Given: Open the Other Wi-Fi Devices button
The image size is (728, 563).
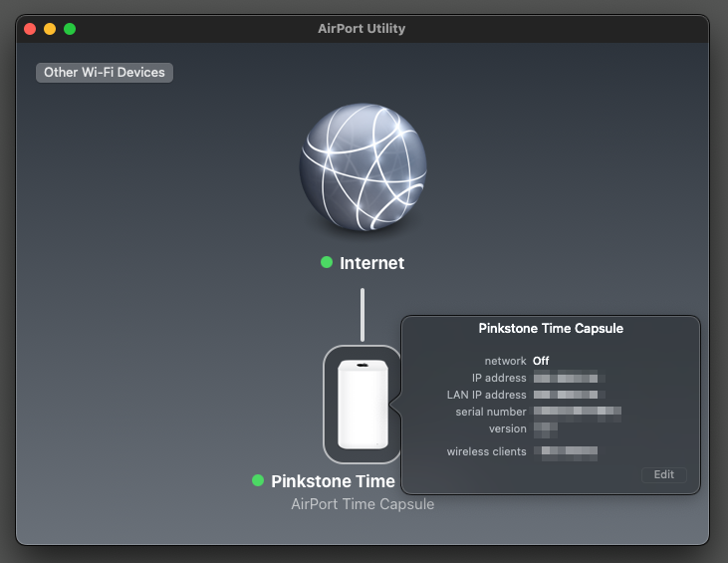Looking at the screenshot, I should click(105, 73).
